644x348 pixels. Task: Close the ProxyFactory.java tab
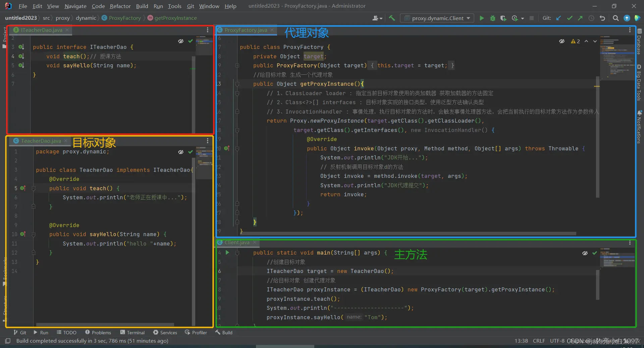tap(272, 30)
